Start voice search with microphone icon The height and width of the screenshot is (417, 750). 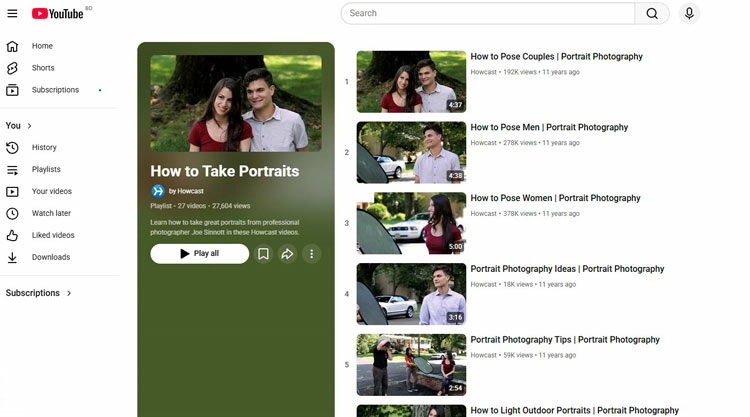click(x=689, y=13)
